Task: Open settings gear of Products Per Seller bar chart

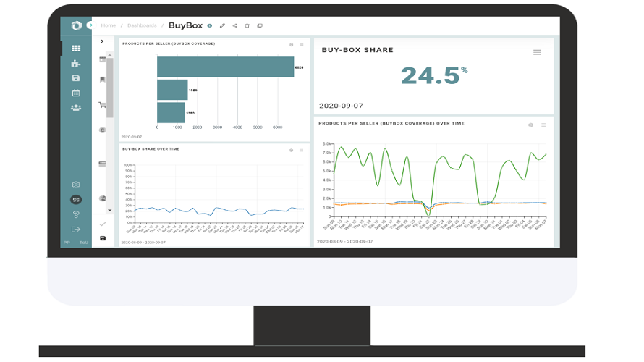Action: [291, 44]
